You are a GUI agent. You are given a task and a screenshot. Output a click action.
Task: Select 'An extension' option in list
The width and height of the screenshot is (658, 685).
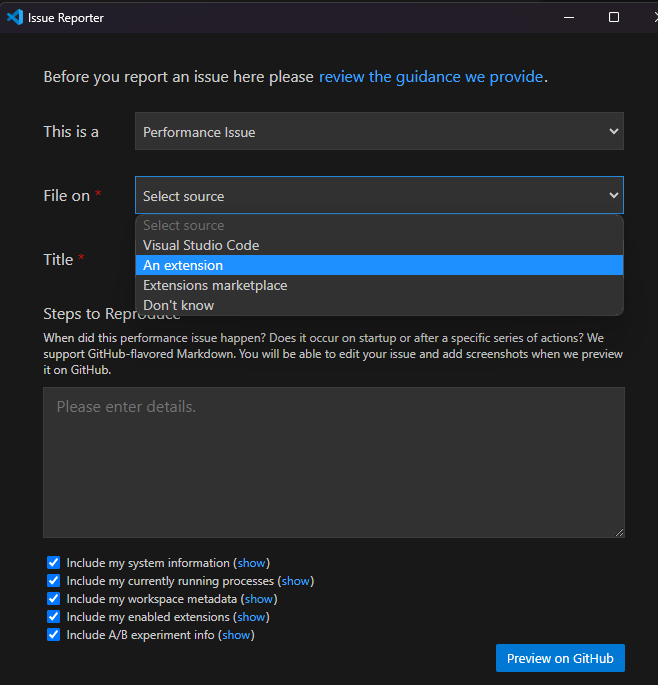(183, 265)
